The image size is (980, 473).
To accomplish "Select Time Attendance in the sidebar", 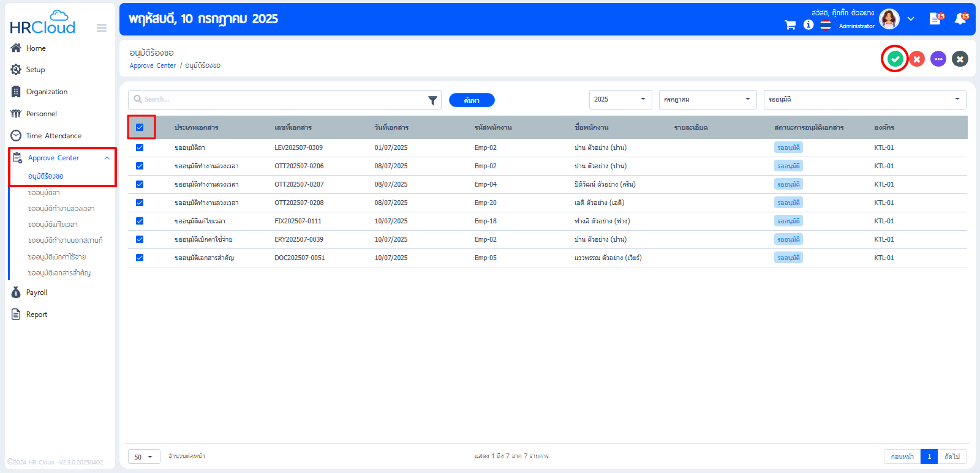I will point(53,136).
